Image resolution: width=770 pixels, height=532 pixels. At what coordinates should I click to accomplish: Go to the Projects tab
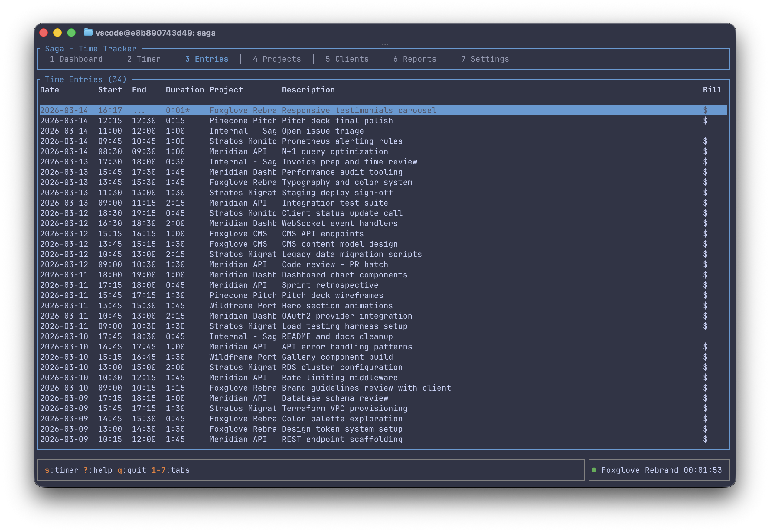tap(277, 59)
